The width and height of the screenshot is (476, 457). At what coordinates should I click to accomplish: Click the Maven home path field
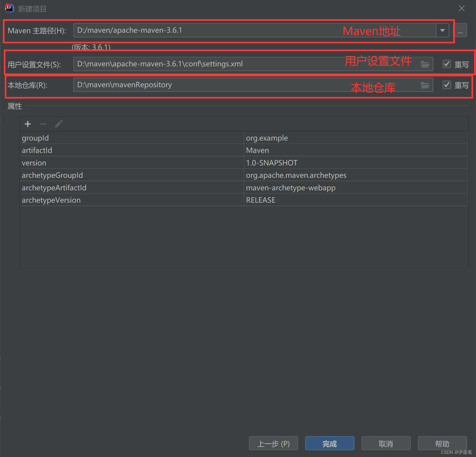click(254, 30)
